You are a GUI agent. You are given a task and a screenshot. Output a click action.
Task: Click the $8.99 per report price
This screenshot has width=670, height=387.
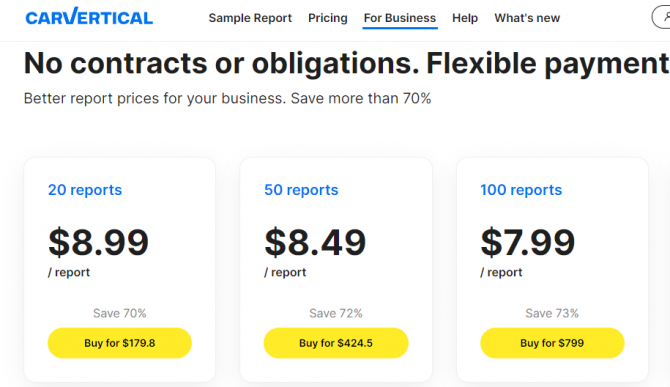[x=99, y=242]
